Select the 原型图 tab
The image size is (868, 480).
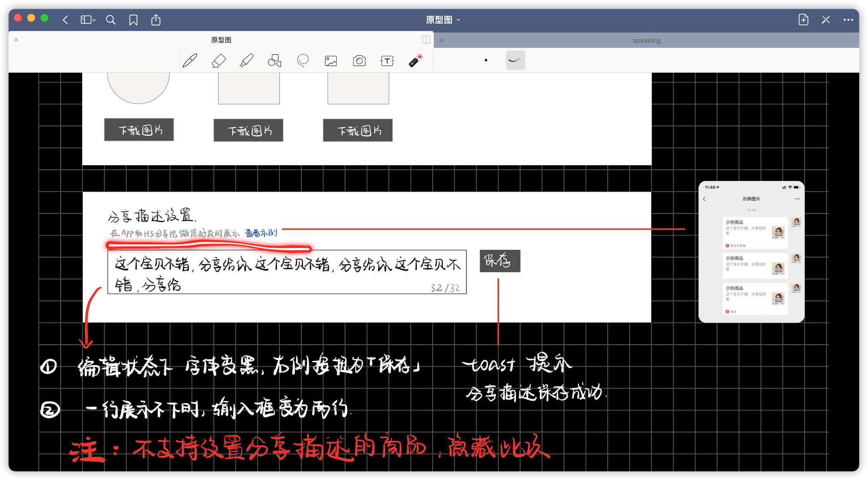(x=221, y=40)
